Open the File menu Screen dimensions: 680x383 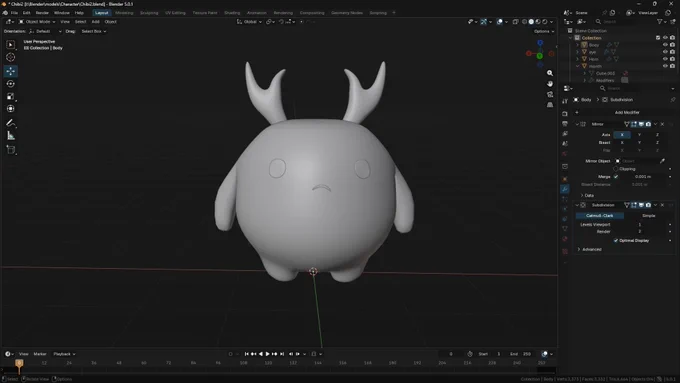click(14, 13)
